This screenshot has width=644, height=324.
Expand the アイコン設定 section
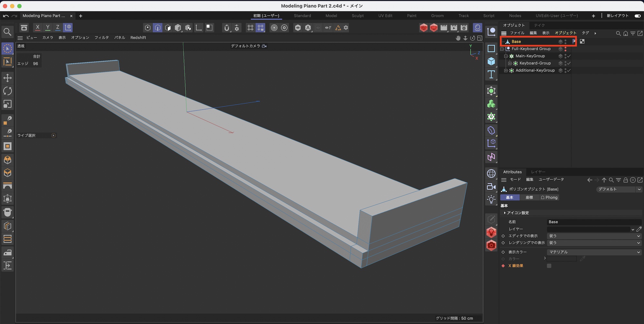505,213
